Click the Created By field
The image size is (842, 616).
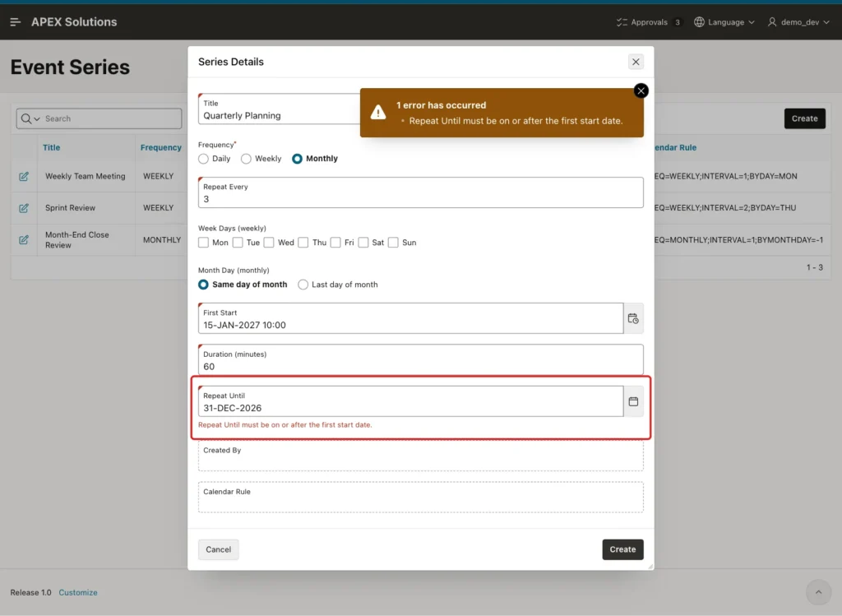421,456
